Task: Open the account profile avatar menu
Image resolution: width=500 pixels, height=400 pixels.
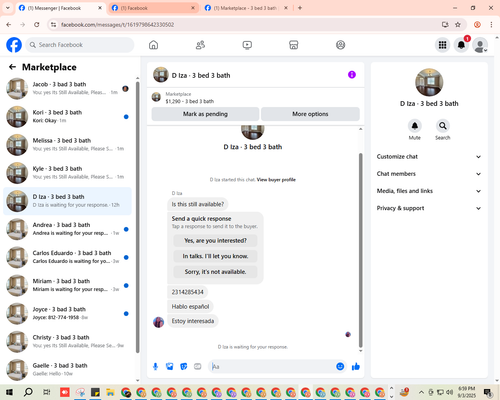Action: pos(480,45)
